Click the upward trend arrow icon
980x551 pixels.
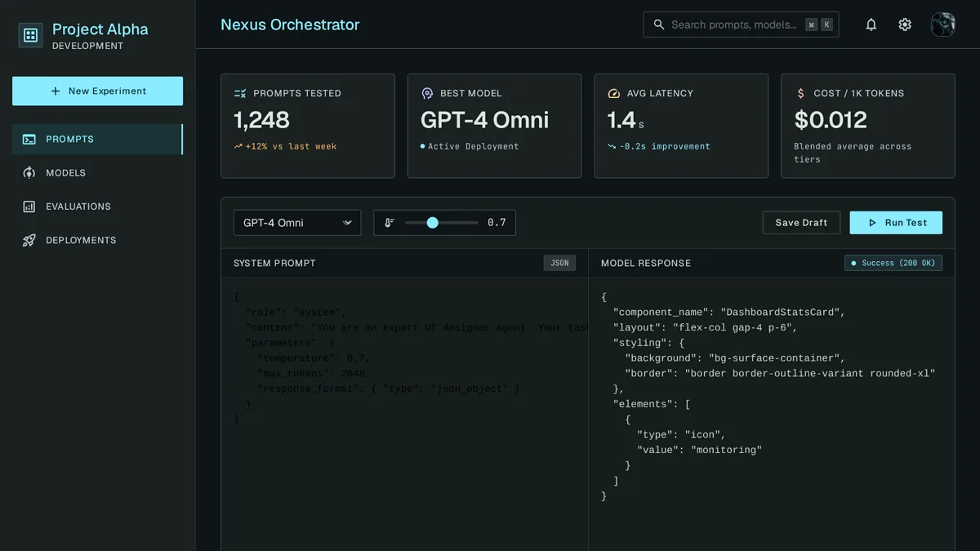coord(238,147)
